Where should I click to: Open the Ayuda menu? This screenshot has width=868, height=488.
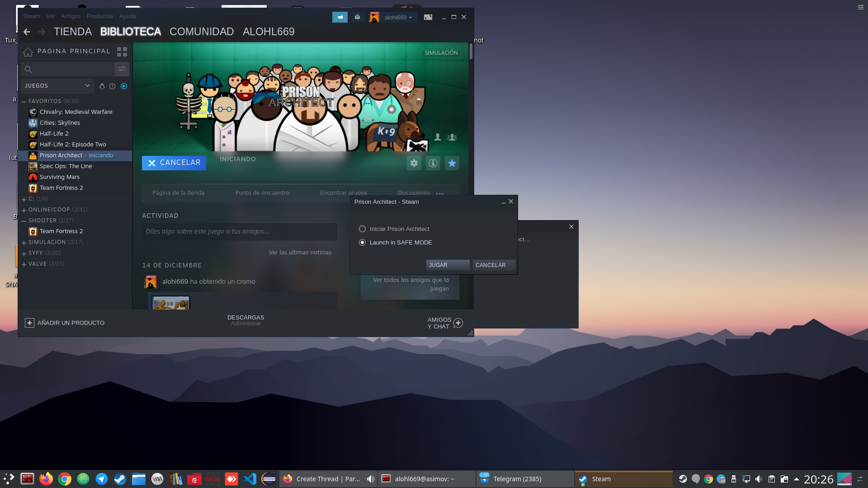click(x=127, y=16)
